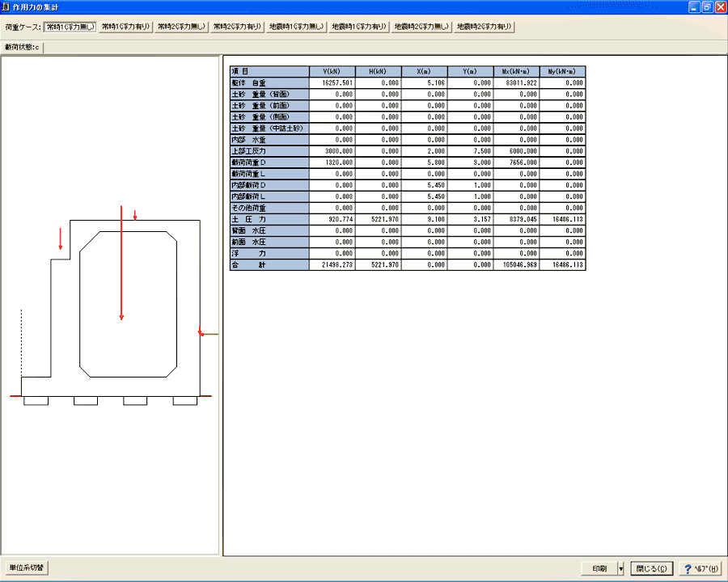Click the V(kN) column header
728x582 pixels.
332,71
